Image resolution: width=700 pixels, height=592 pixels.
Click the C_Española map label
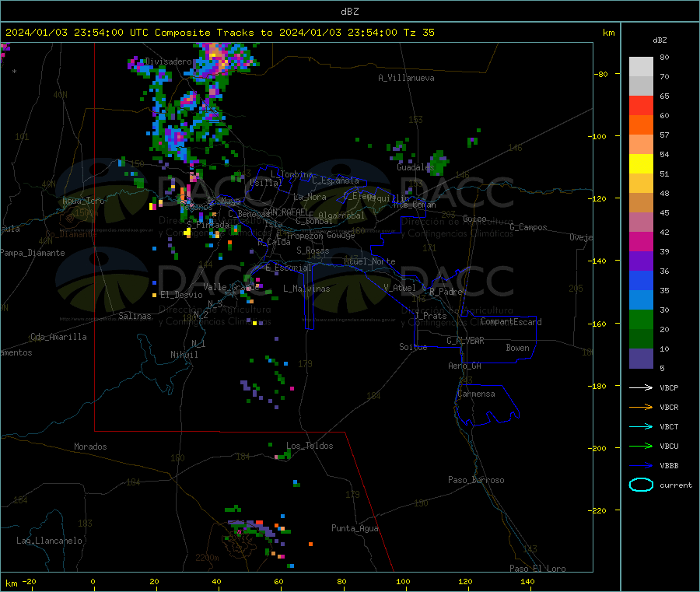click(x=335, y=180)
